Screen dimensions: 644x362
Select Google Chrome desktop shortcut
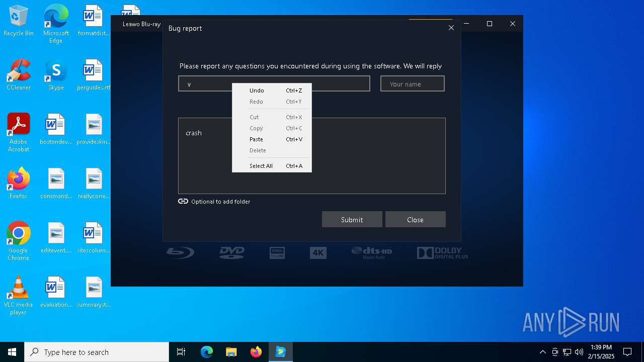coord(19,241)
